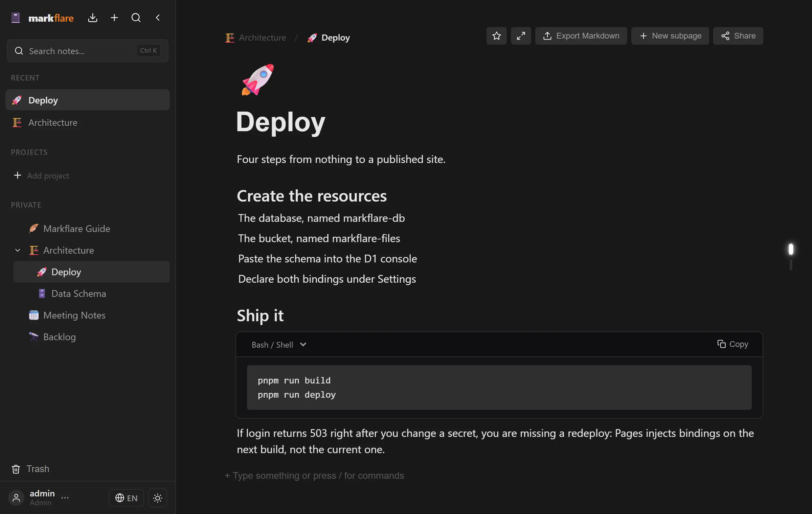812x514 pixels.
Task: Click Export Markdown button
Action: [x=581, y=36]
